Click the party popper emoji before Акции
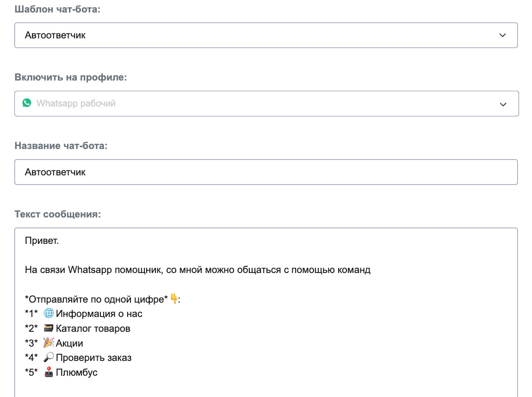 coord(49,343)
